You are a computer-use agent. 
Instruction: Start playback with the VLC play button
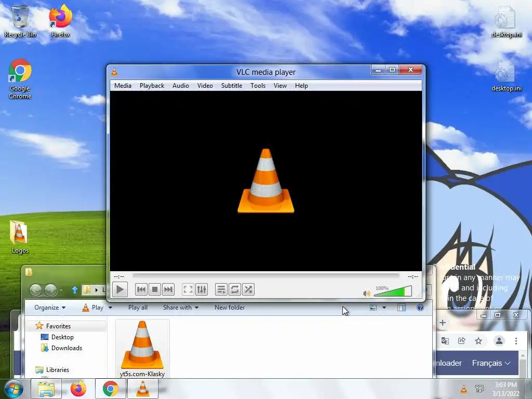120,289
